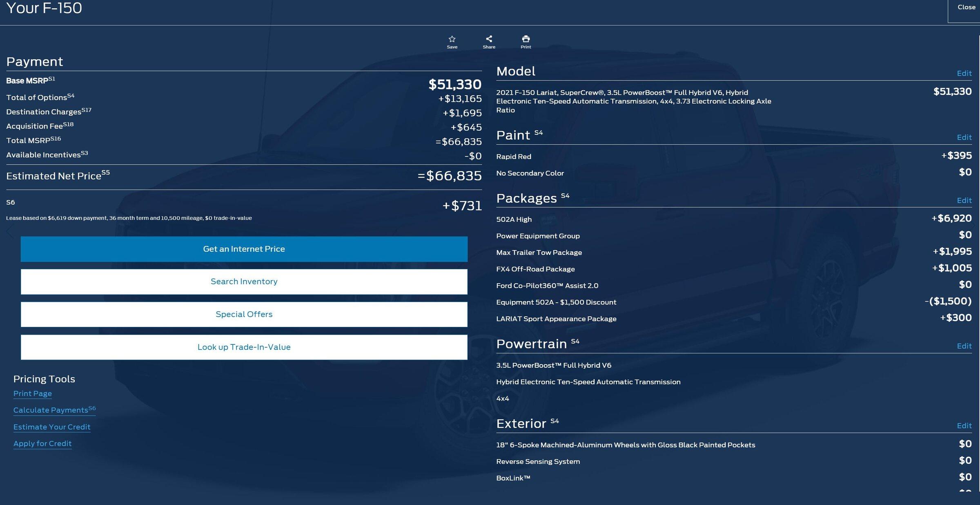Click the Save star icon

click(452, 39)
